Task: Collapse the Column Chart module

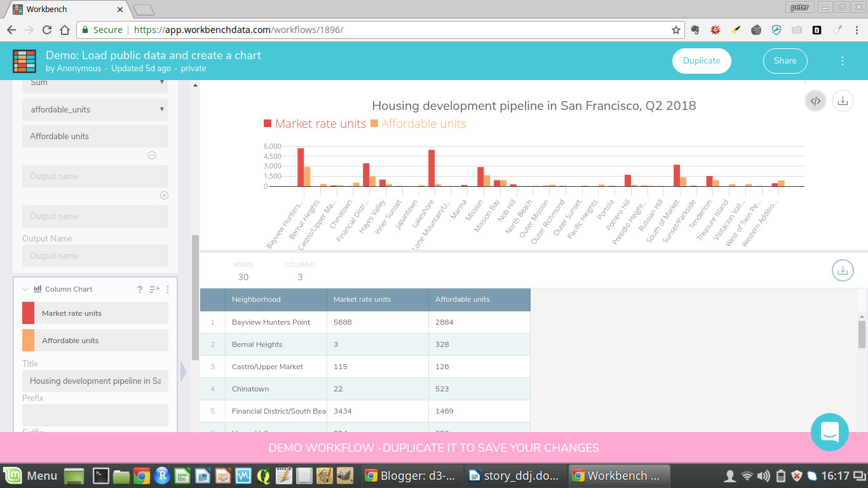Action: pyautogui.click(x=25, y=289)
